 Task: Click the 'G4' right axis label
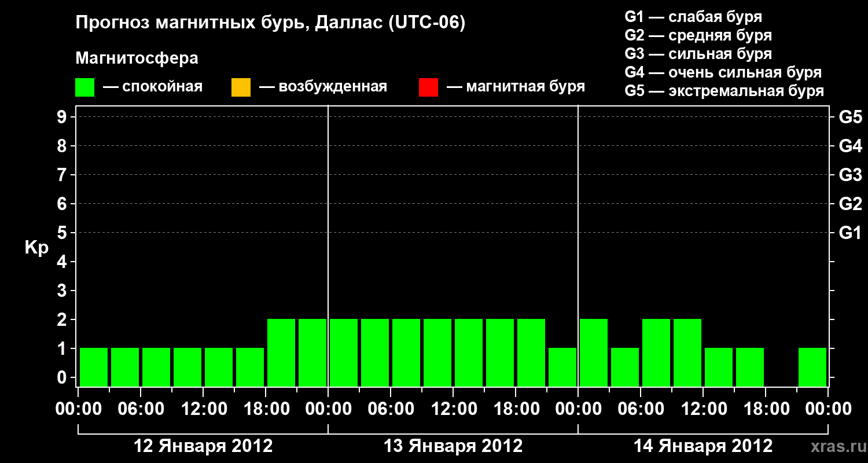point(850,146)
